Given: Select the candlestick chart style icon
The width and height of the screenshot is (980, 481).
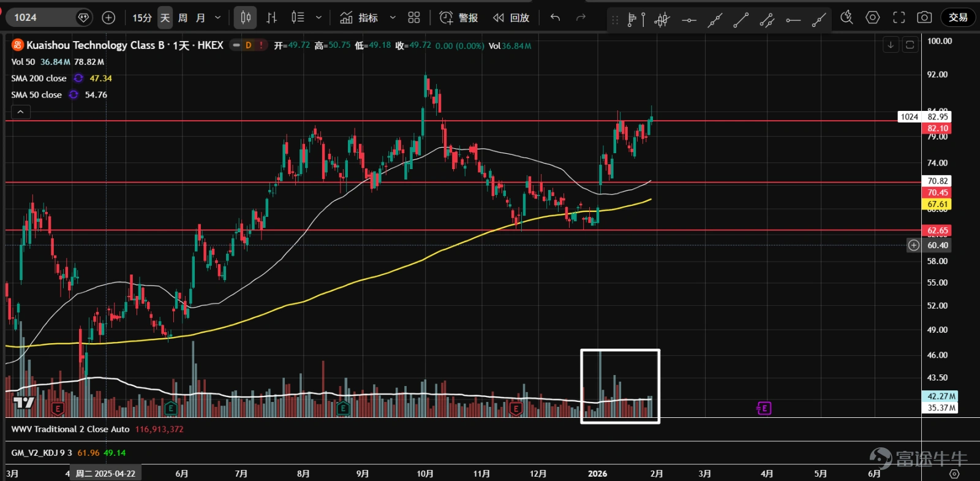Looking at the screenshot, I should tap(246, 17).
